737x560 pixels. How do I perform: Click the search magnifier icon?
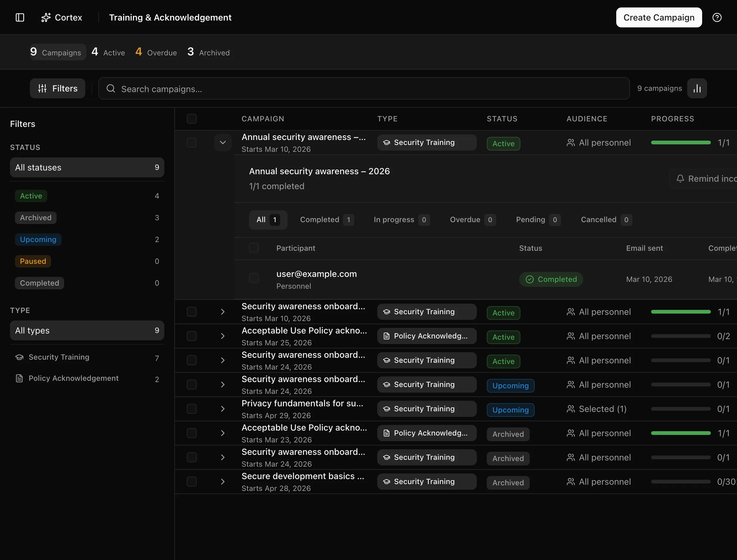coord(111,88)
